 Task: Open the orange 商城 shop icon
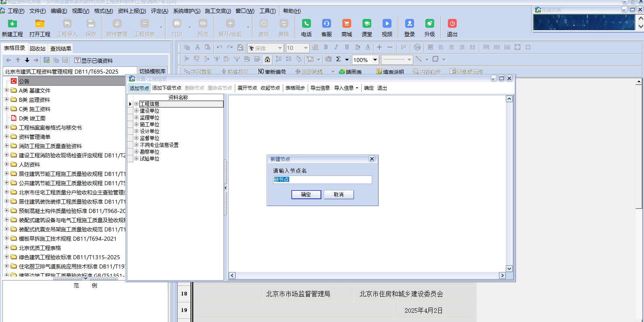pyautogui.click(x=346, y=24)
